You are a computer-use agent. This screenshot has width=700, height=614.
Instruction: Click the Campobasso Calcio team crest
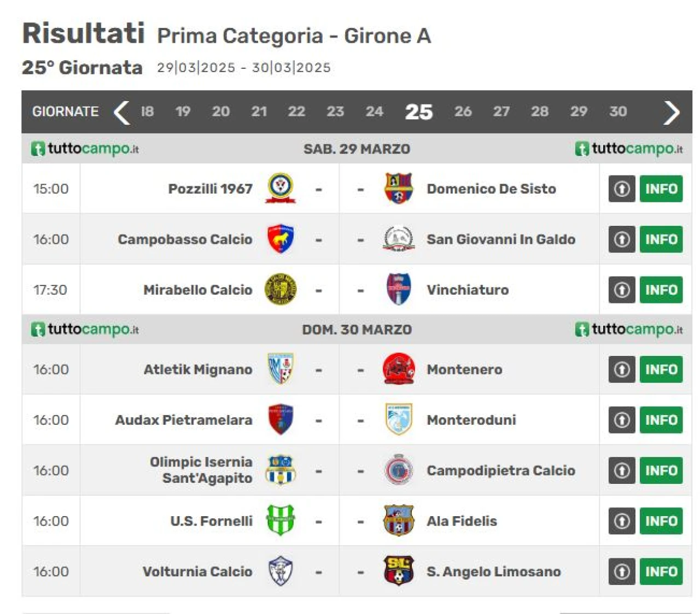[281, 239]
